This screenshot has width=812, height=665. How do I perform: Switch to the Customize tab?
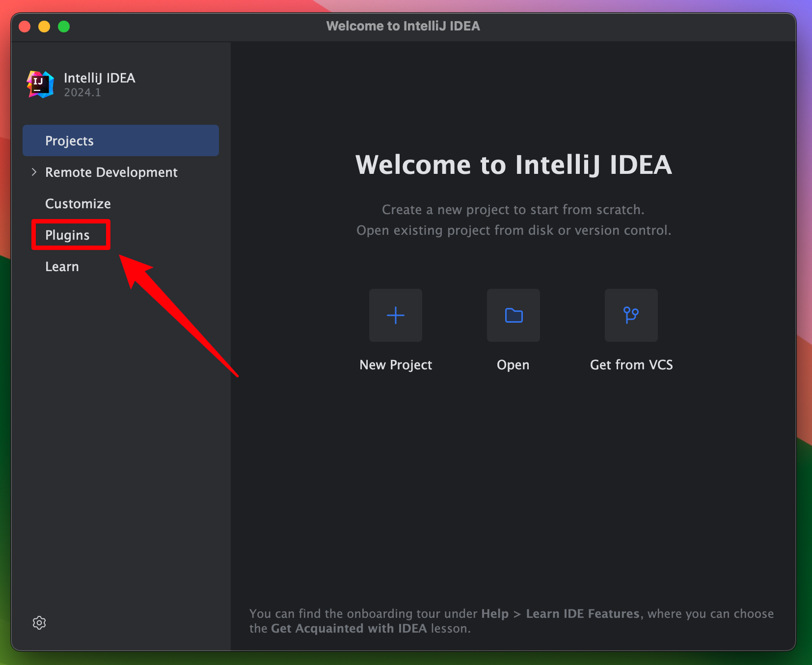click(78, 204)
